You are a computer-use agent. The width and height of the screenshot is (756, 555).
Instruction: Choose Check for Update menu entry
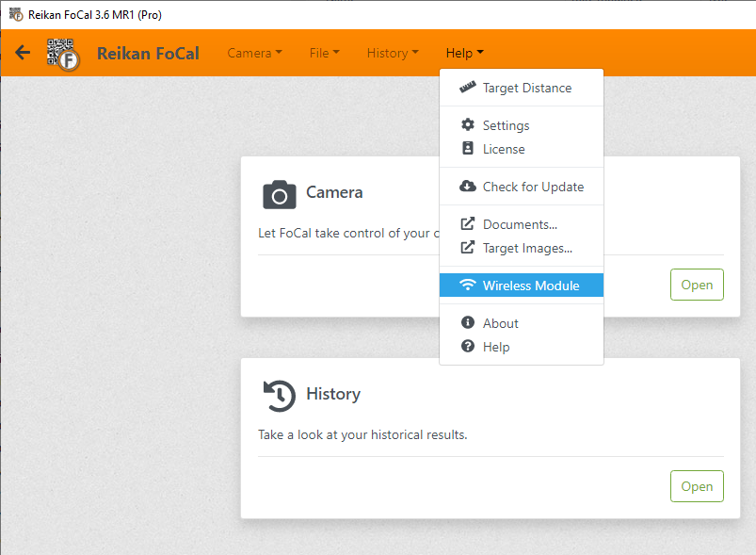tap(533, 187)
